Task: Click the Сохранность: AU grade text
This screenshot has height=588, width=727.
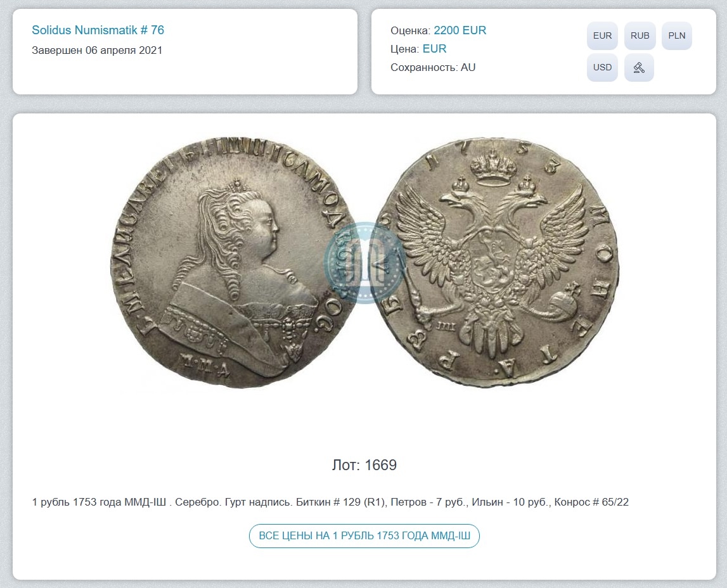Action: point(433,67)
